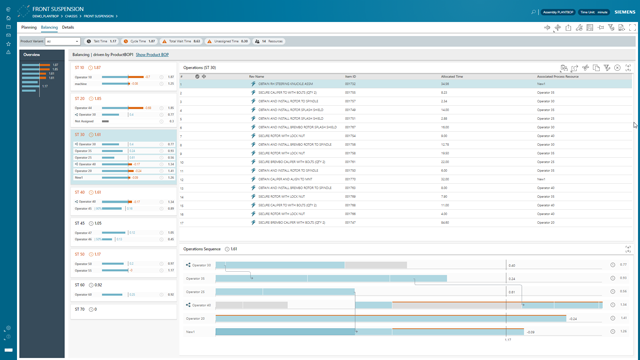The width and height of the screenshot is (640, 360).
Task: Click the home icon at top of sidebar
Action: point(8,18)
